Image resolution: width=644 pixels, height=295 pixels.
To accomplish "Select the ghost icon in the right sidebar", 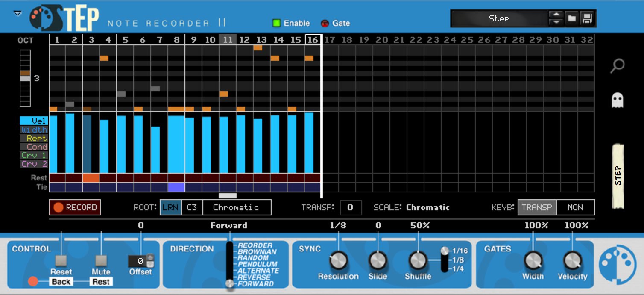I will (618, 100).
